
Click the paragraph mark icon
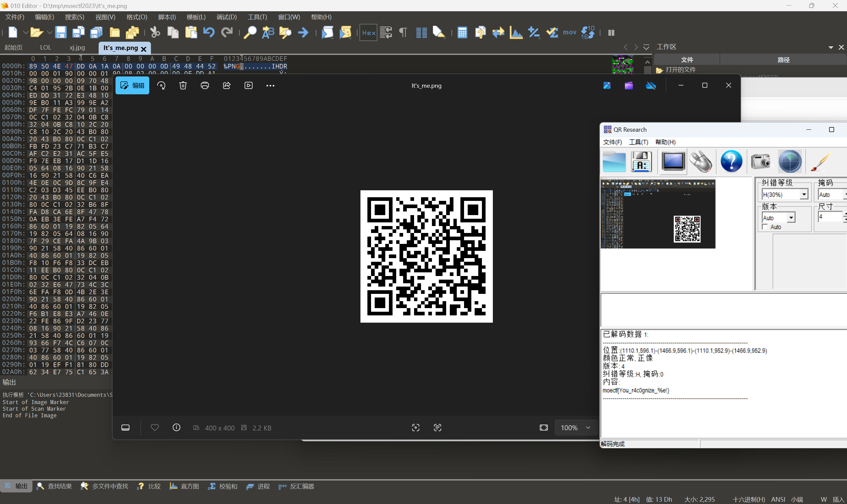[x=403, y=33]
